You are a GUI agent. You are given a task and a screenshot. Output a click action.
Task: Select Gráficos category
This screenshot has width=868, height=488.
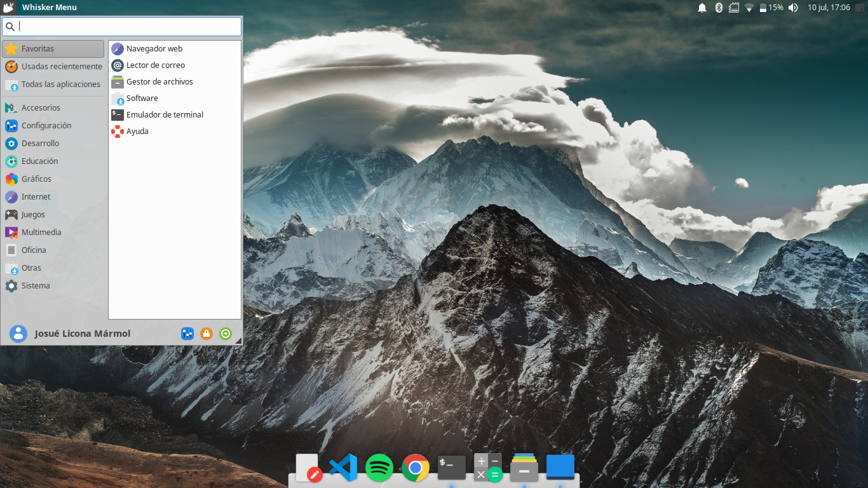coord(53,179)
